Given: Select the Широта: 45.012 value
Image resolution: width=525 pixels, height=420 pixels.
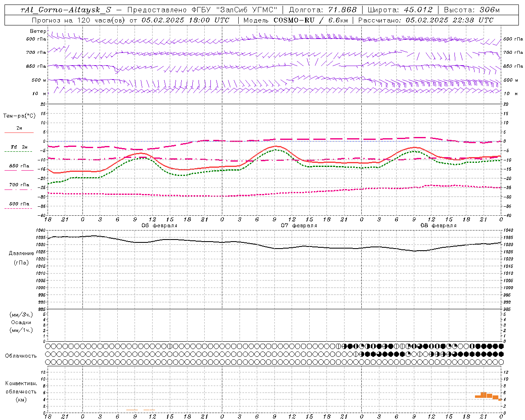Looking at the screenshot, I should pyautogui.click(x=400, y=10).
